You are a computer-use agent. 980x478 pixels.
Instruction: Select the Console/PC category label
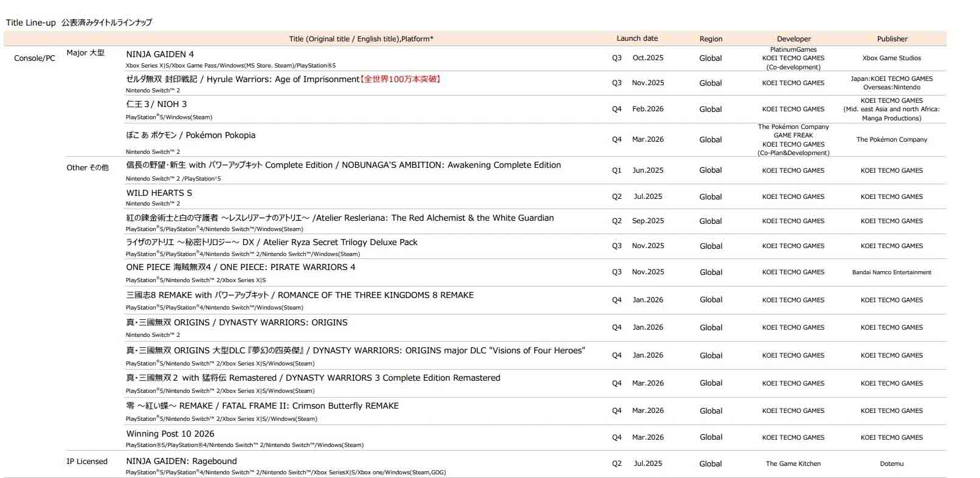[35, 58]
